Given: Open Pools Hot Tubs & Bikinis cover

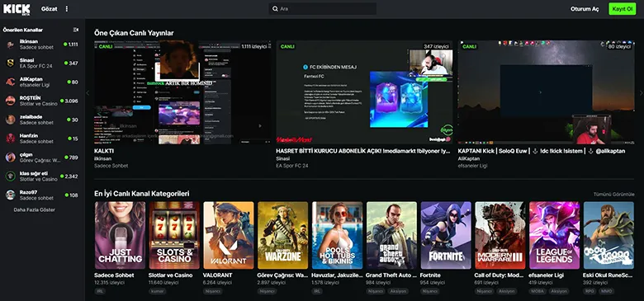Looking at the screenshot, I should tap(337, 235).
